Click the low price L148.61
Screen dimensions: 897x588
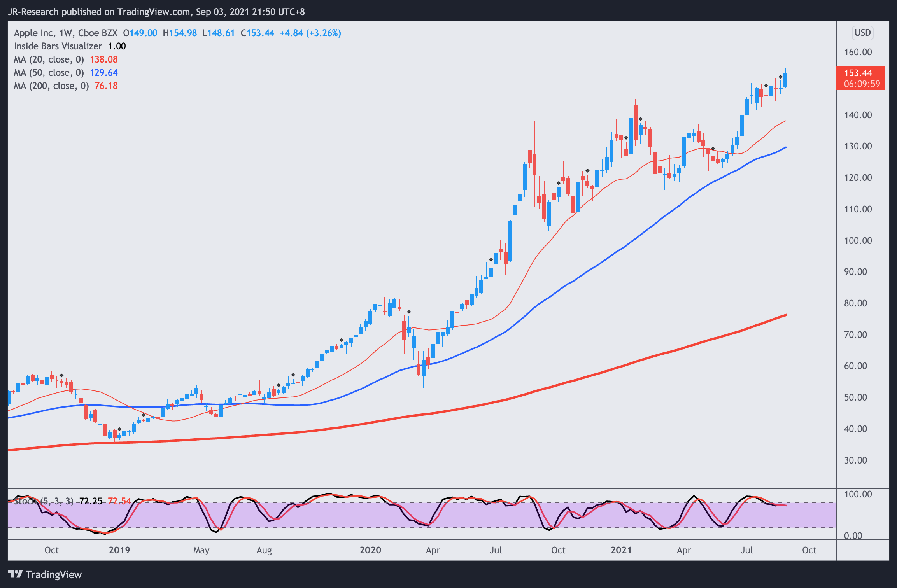pos(219,33)
